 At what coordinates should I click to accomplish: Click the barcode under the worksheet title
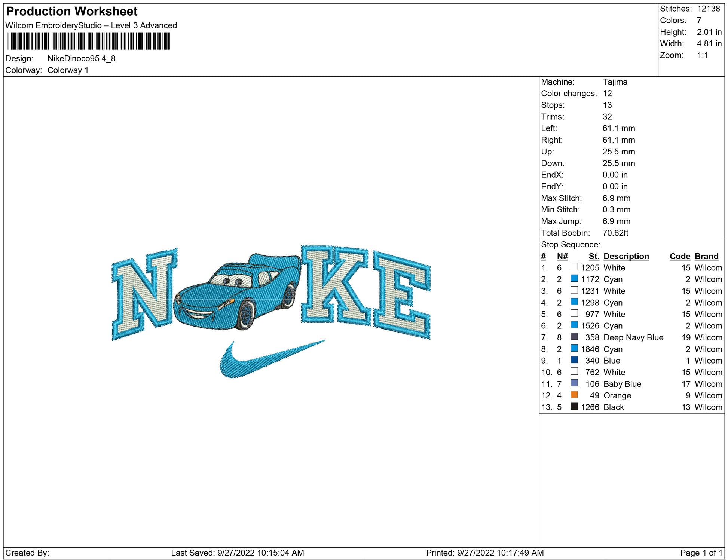click(x=89, y=41)
